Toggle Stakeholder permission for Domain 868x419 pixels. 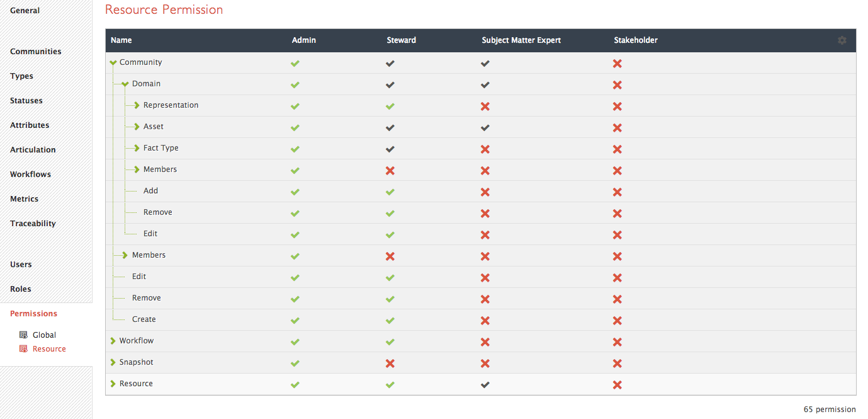(x=617, y=84)
